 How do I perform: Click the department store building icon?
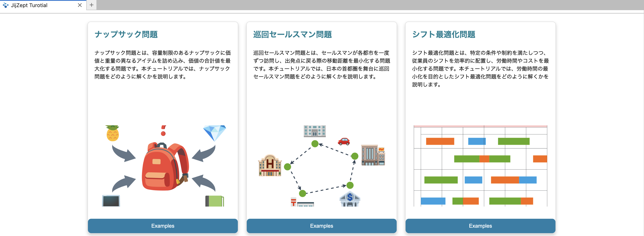pos(373,155)
